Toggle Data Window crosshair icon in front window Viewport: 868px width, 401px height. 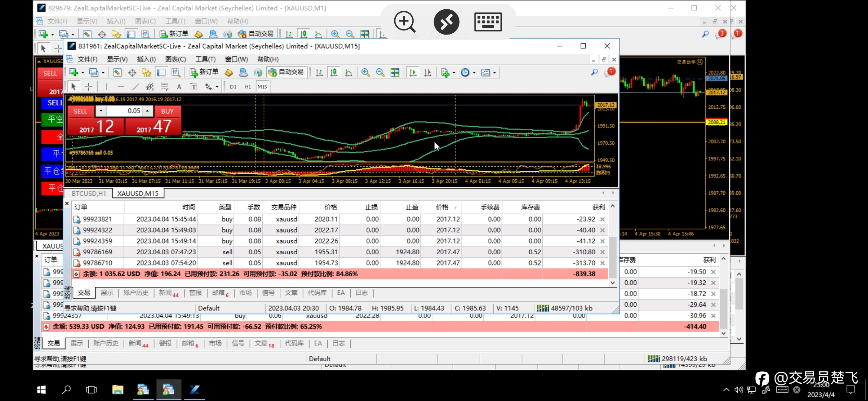132,72
